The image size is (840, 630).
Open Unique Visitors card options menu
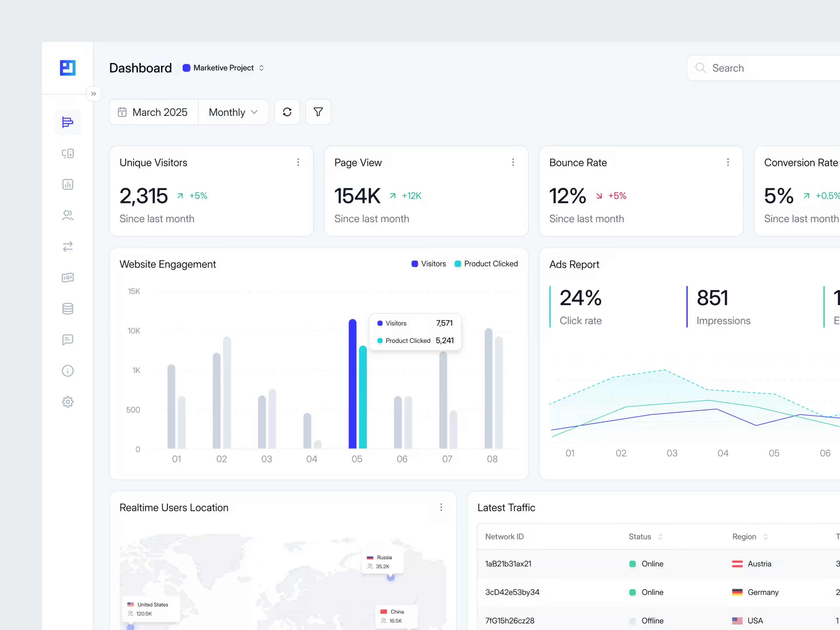[x=298, y=162]
